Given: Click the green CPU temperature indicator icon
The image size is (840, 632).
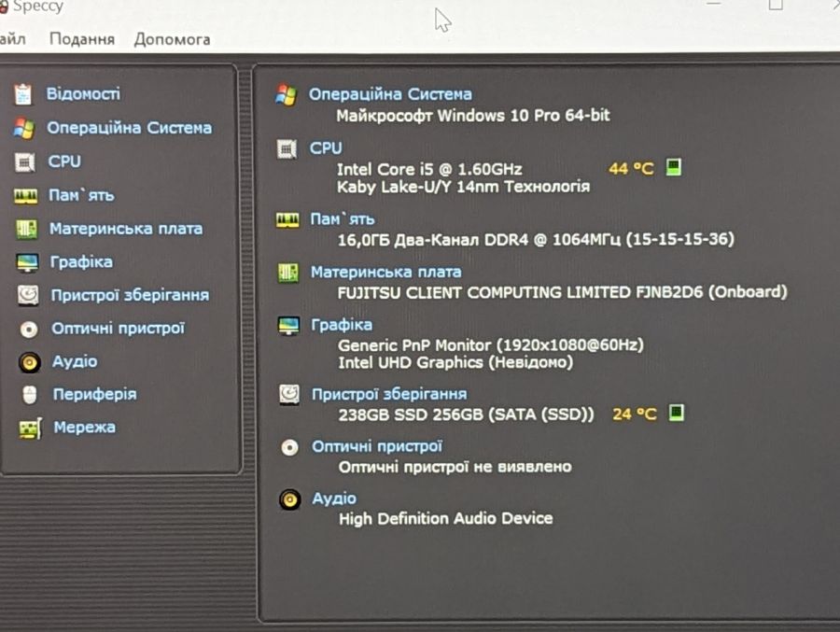Looking at the screenshot, I should click(x=673, y=167).
